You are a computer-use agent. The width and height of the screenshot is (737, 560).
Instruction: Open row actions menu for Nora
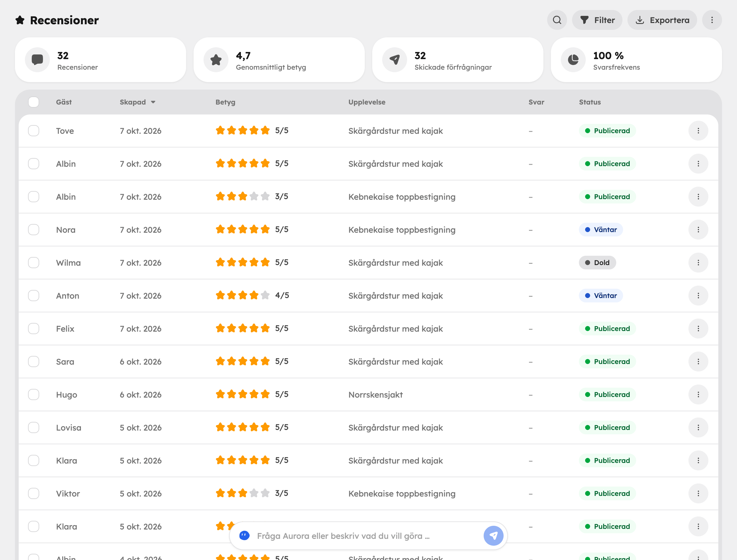tap(698, 230)
